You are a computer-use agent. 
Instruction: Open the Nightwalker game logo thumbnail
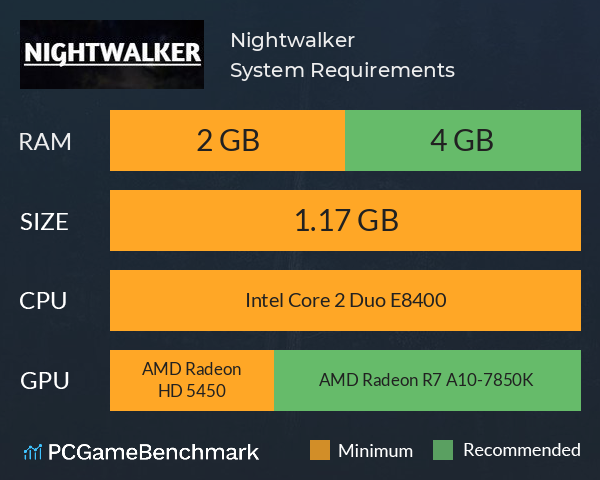click(x=112, y=54)
